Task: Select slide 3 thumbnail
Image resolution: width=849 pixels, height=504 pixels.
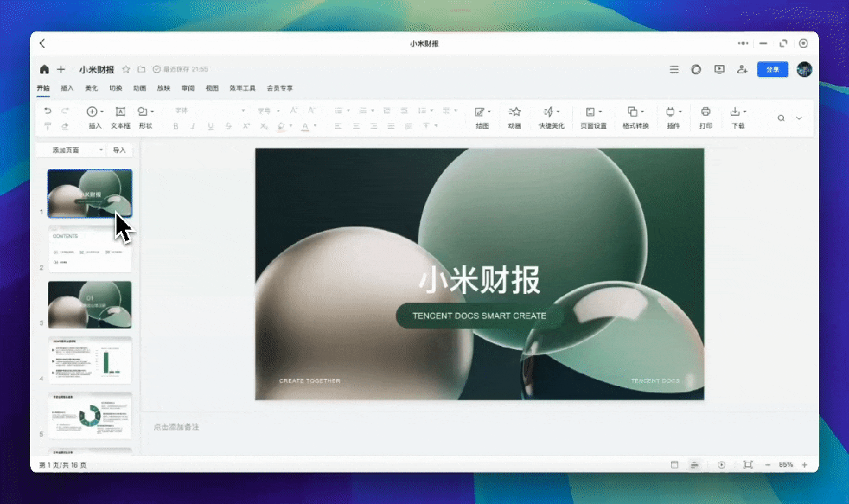Action: click(x=90, y=305)
